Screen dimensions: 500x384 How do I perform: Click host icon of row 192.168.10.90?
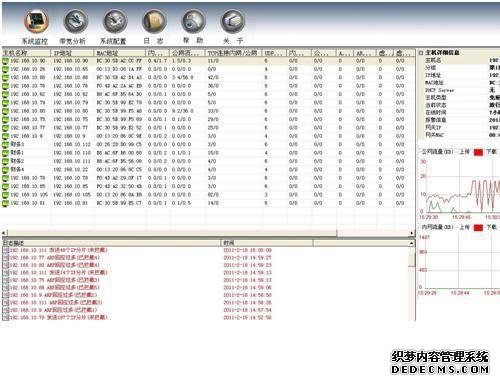[5, 61]
